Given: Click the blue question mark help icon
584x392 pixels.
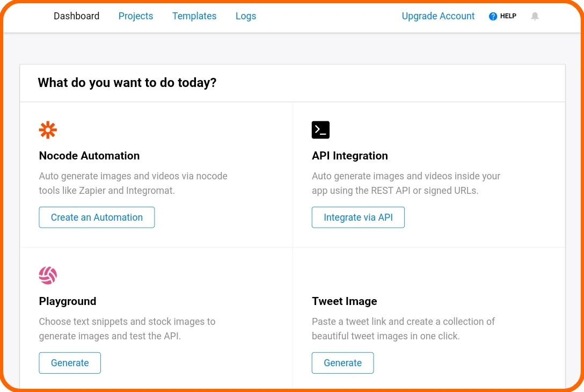Looking at the screenshot, I should coord(493,16).
